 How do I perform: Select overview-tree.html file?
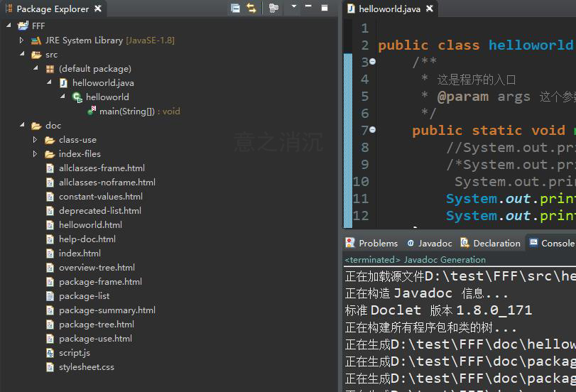pyautogui.click(x=97, y=268)
